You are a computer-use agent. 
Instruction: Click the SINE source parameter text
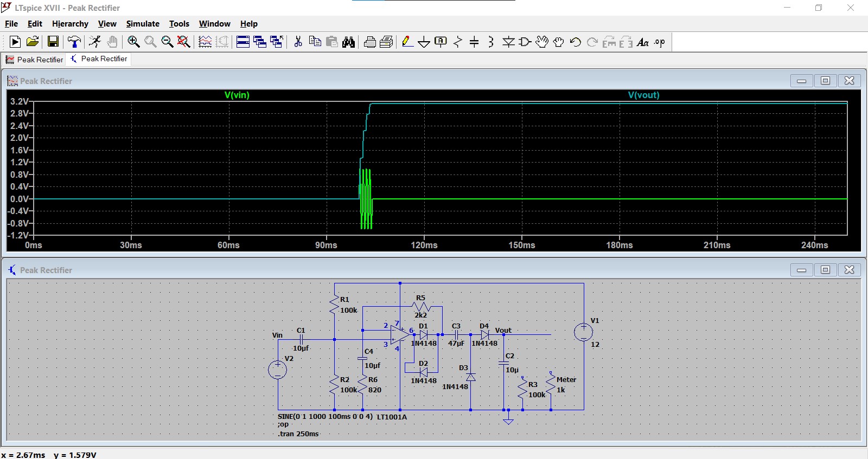click(x=325, y=416)
